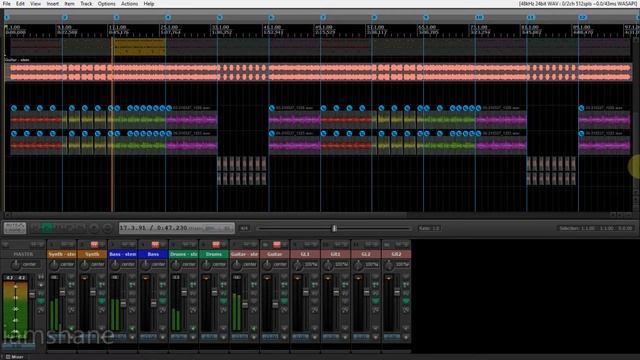
Task: Click the Guitar track volume fader handle
Action: (275, 304)
